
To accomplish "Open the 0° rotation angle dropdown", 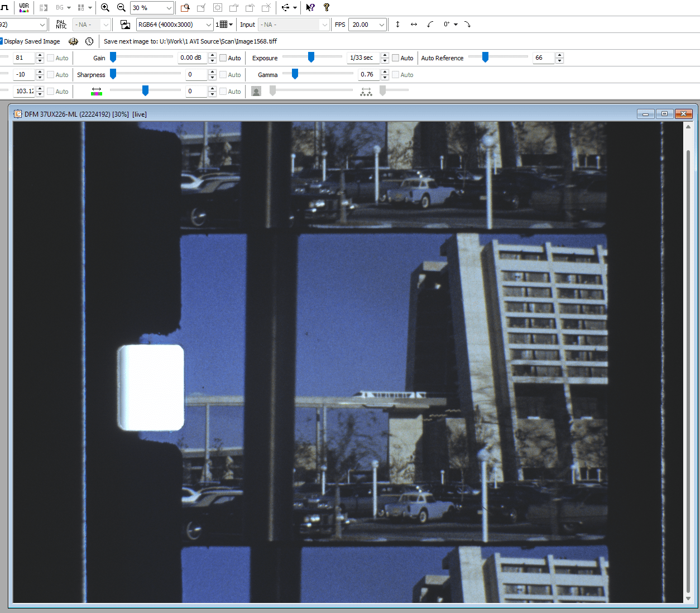I will (456, 25).
